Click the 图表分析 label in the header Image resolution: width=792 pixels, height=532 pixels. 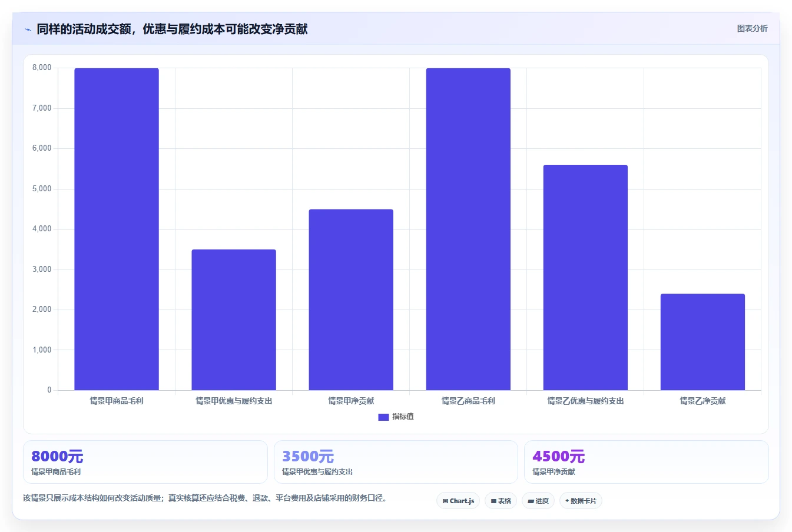(x=752, y=28)
